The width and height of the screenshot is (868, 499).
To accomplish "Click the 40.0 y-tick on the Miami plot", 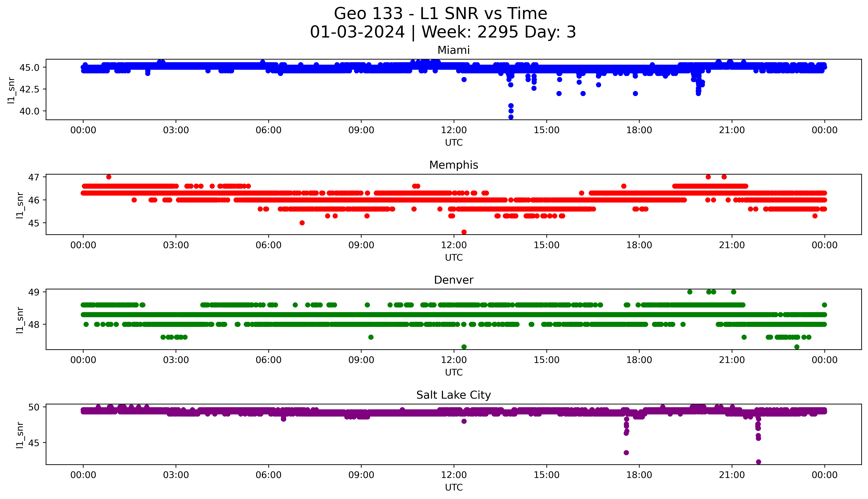I will (29, 111).
